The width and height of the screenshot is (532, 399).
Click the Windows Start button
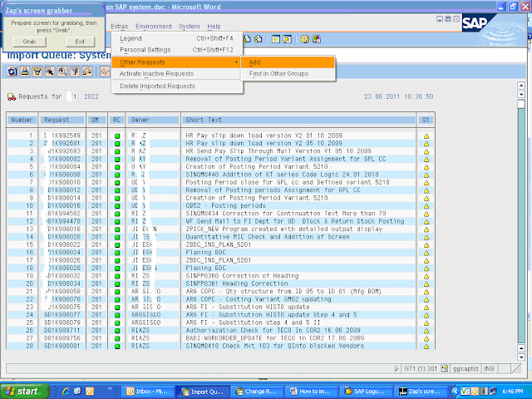coord(24,392)
